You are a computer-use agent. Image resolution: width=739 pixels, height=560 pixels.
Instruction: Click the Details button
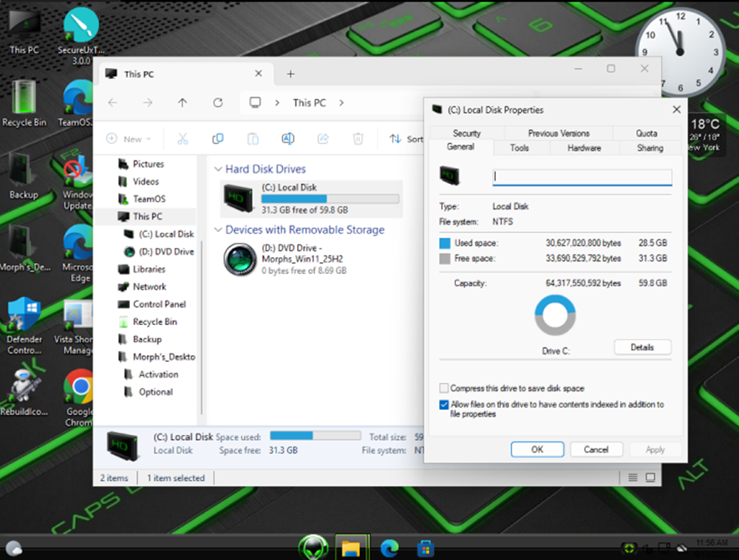[642, 347]
